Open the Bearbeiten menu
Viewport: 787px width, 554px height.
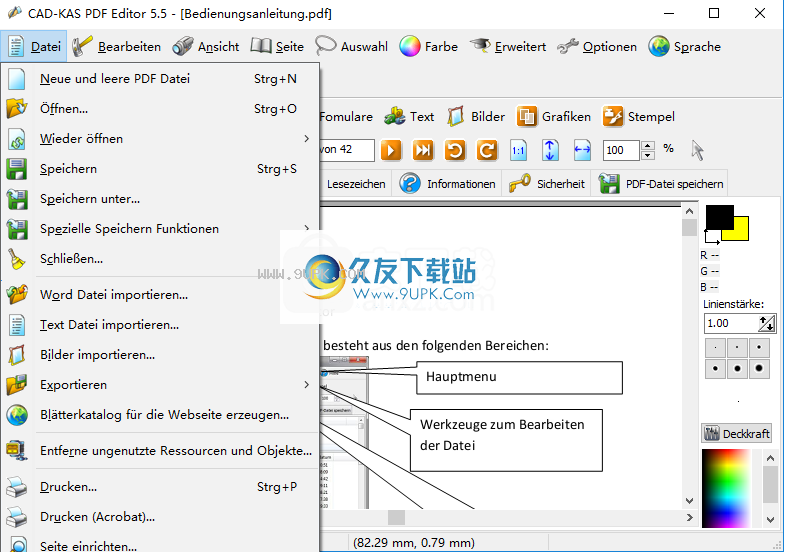pos(116,47)
